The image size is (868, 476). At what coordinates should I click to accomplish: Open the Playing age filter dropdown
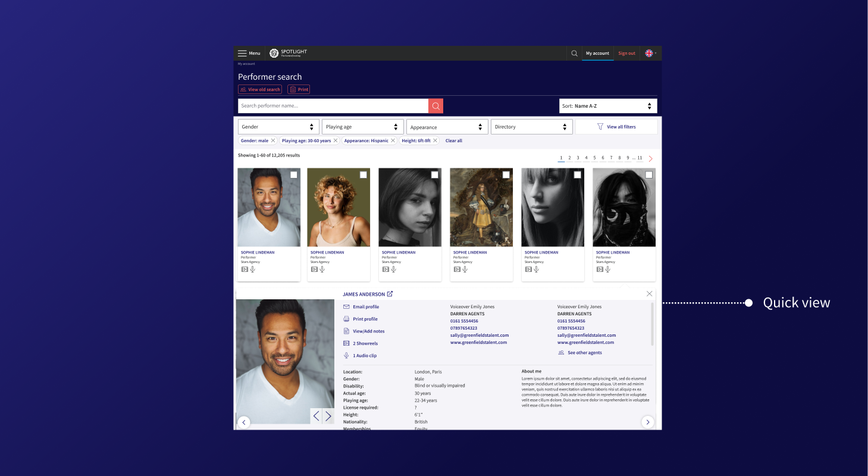[363, 127]
